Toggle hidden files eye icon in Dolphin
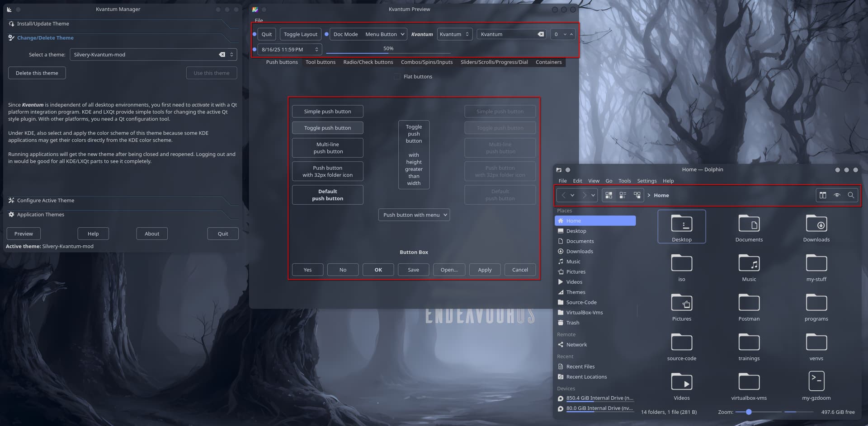This screenshot has width=868, height=426. click(x=837, y=195)
